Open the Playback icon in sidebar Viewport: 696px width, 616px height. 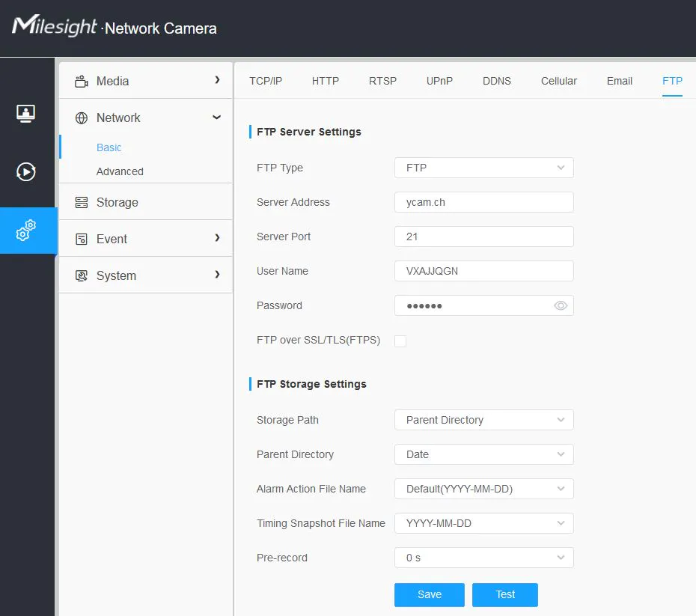(26, 172)
